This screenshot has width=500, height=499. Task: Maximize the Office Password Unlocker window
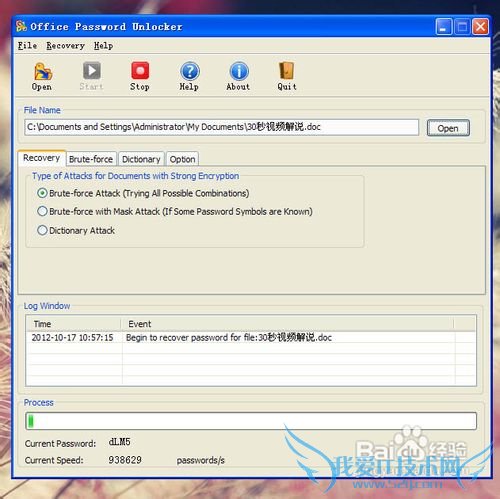(x=462, y=27)
